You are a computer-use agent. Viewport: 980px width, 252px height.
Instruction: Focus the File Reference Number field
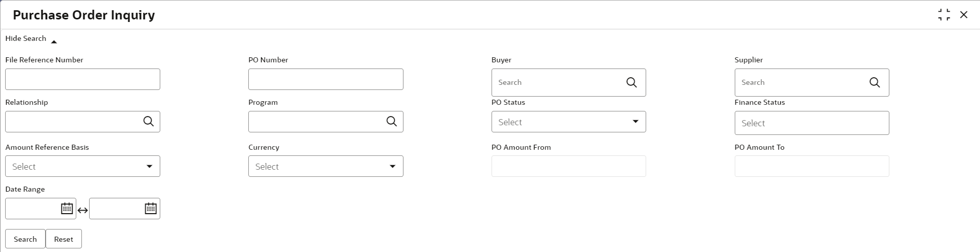coord(82,79)
